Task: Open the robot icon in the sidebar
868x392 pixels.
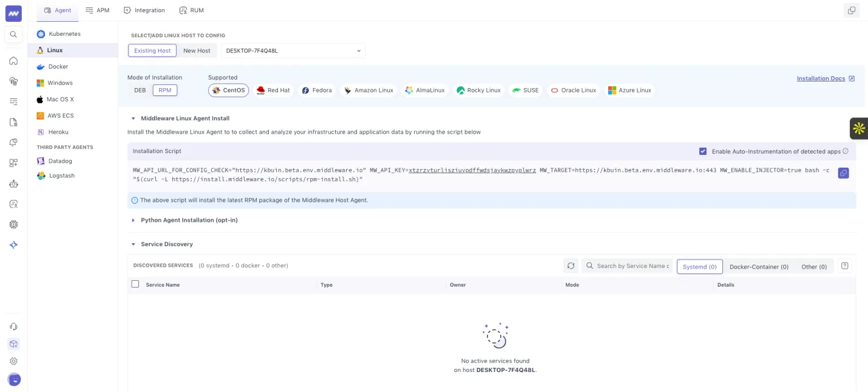Action: pyautogui.click(x=13, y=184)
